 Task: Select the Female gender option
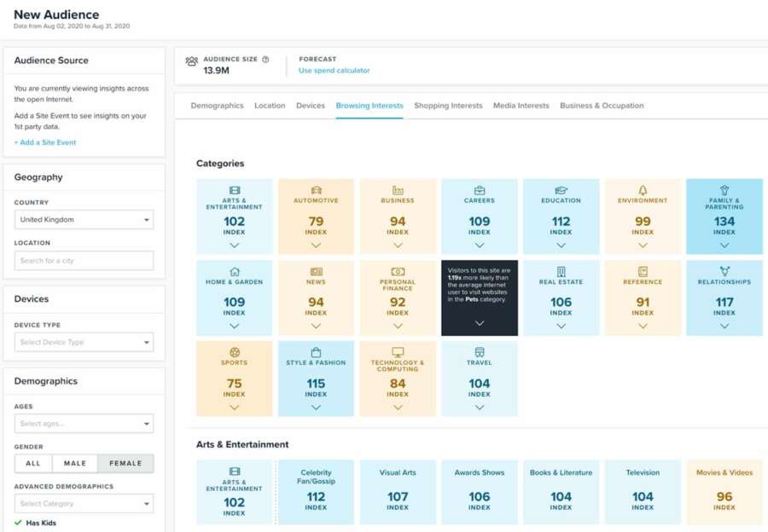(125, 463)
